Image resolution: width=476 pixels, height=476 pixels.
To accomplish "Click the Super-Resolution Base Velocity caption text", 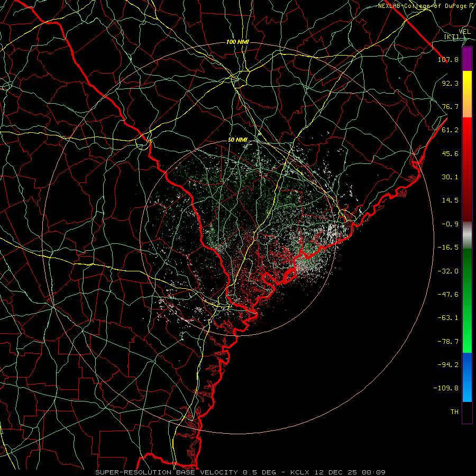I will point(241,472).
